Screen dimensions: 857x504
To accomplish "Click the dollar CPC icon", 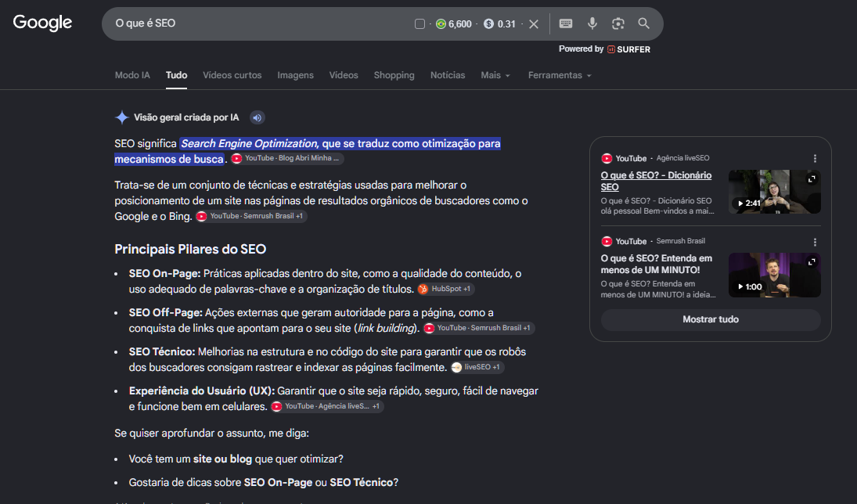I will [x=489, y=24].
